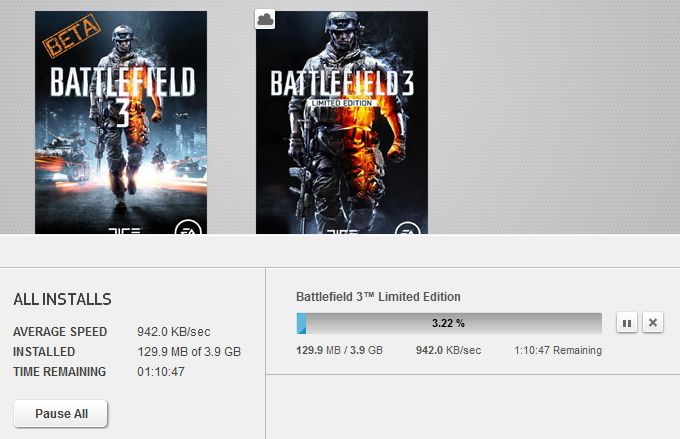Click the 1:10:47 Remaining text under progress bar
The width and height of the screenshot is (680, 439).
click(558, 351)
